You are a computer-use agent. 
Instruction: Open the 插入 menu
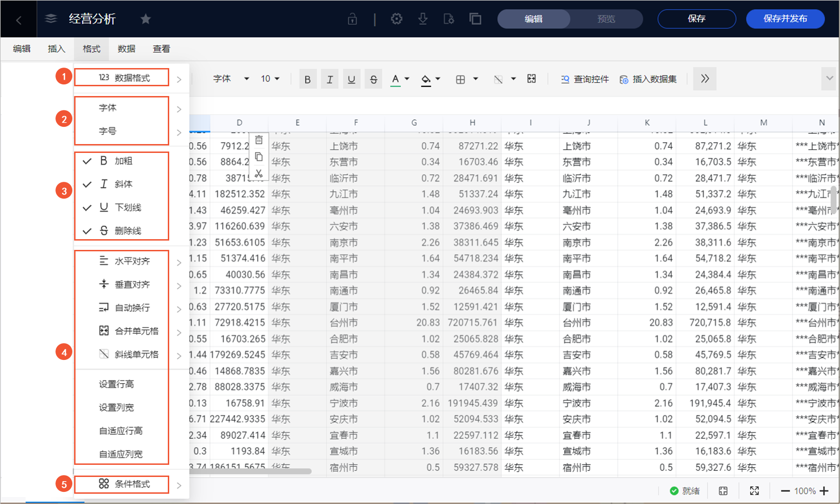(x=56, y=49)
